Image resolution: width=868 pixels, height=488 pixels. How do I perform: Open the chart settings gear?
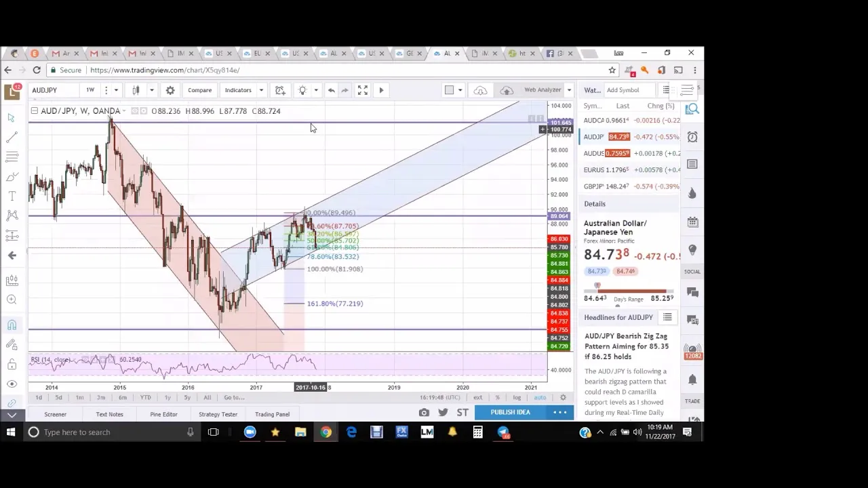pos(170,90)
